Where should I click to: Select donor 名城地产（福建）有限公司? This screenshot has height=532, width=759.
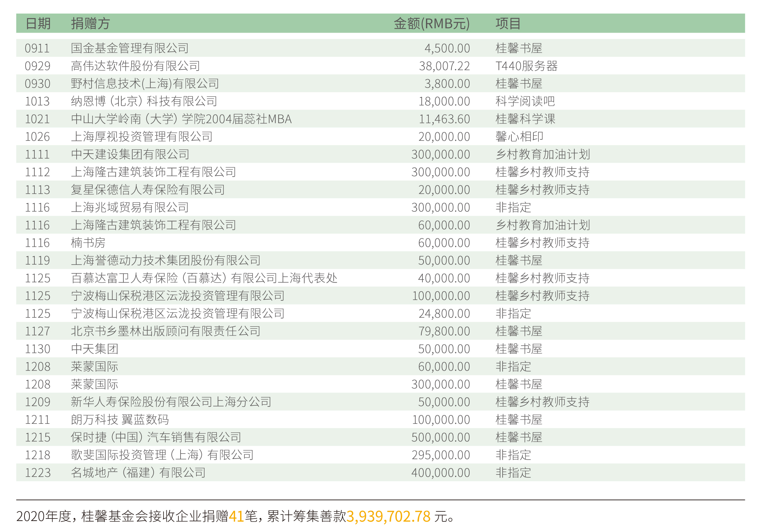(x=138, y=472)
